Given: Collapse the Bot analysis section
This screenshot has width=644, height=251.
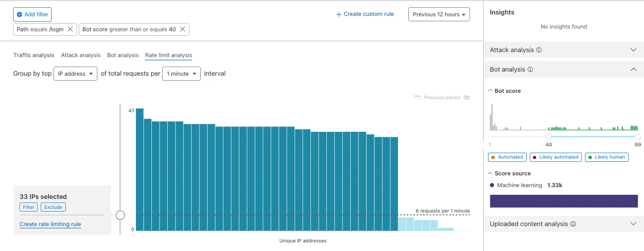Looking at the screenshot, I should tap(634, 69).
